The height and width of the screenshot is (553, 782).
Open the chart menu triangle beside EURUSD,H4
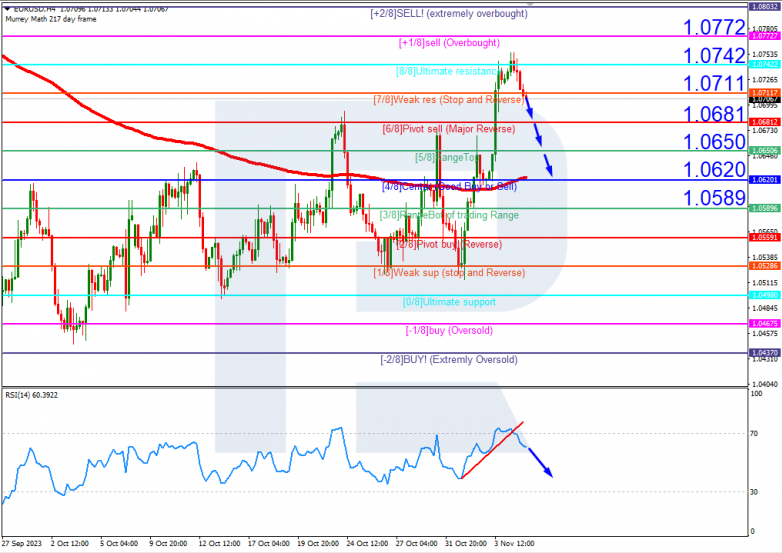point(8,9)
